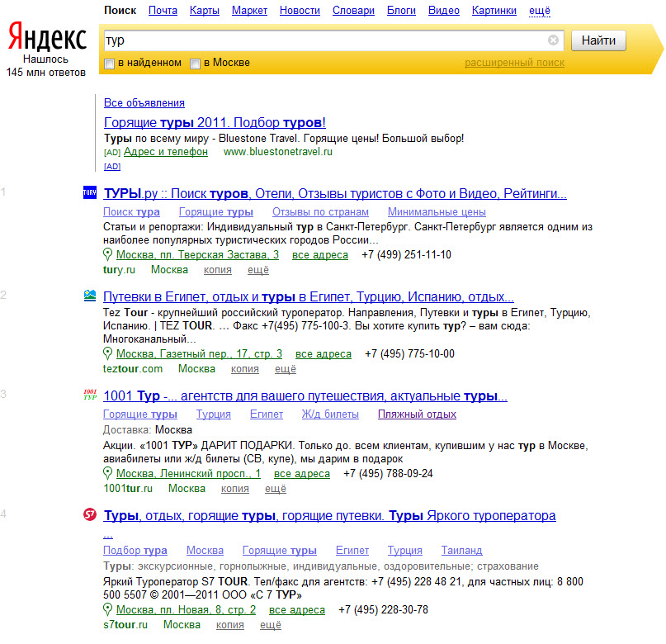The width and height of the screenshot is (666, 644).
Task: Open 'Отзывы по странам' sitelink
Action: [321, 212]
